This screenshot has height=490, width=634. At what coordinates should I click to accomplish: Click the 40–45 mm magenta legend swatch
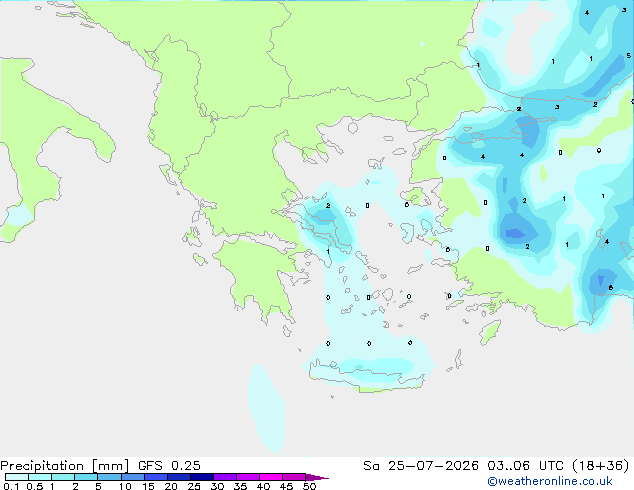click(271, 477)
